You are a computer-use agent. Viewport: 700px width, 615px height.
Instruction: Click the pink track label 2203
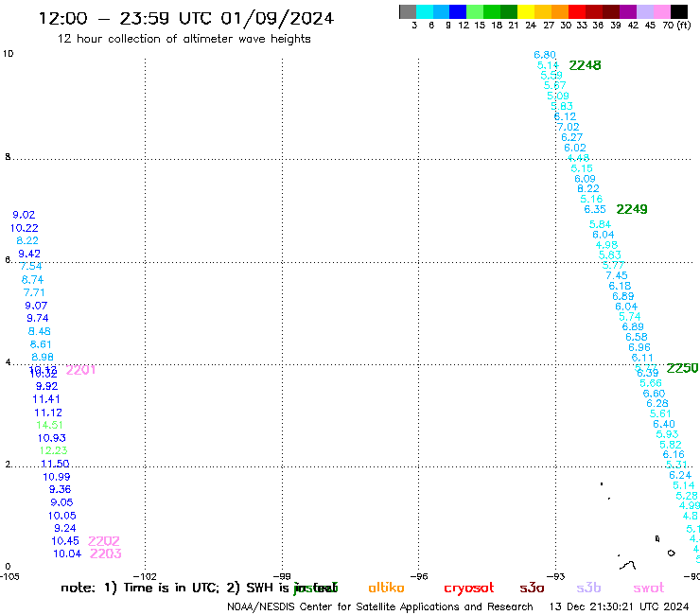105,553
